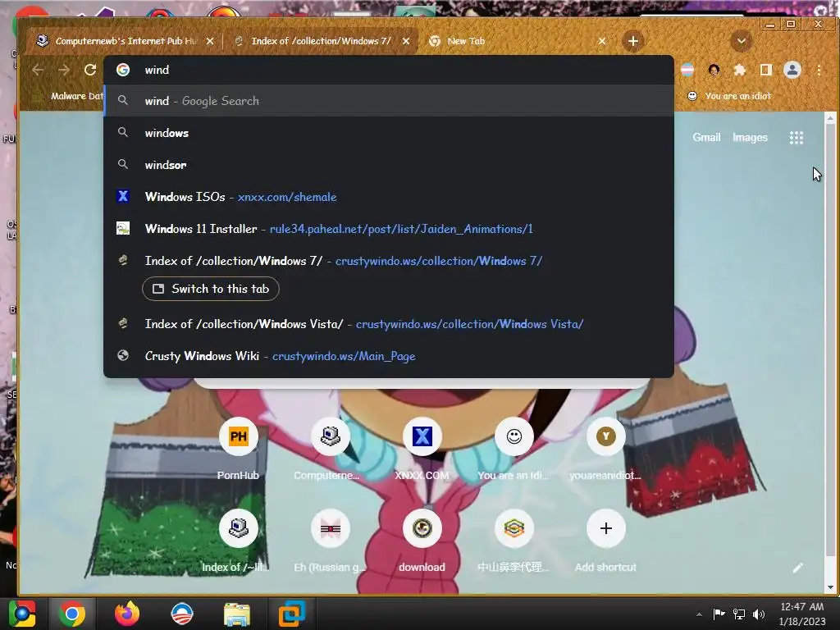
Task: Choose the 'windsor' search suggestion
Action: click(389, 165)
